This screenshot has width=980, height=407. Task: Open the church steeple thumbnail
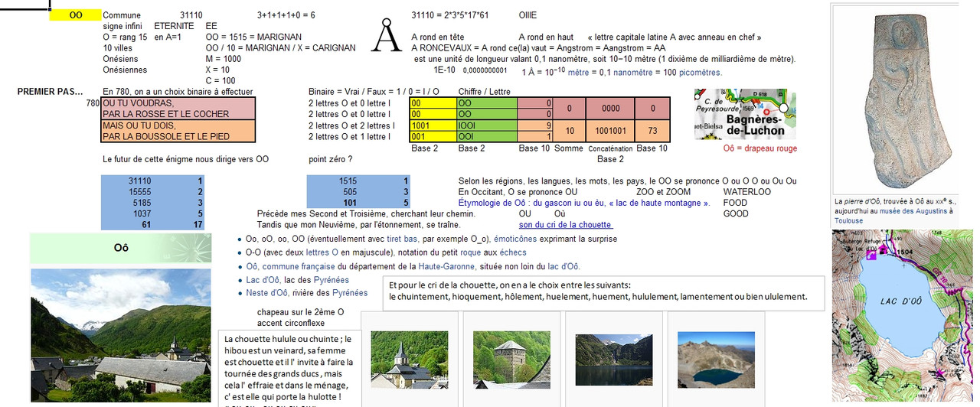point(410,359)
